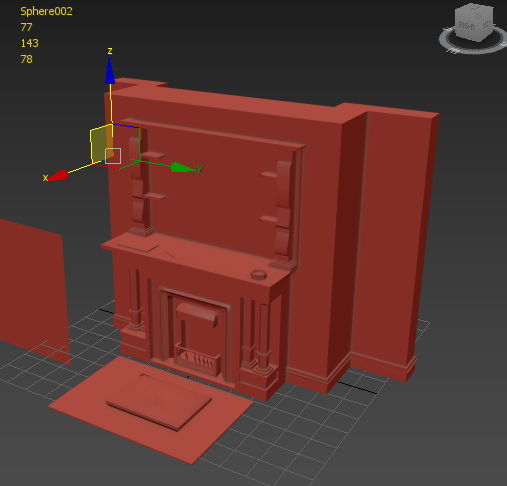Select the blue Z axis gizmo arrow
The height and width of the screenshot is (486, 507).
click(x=110, y=71)
